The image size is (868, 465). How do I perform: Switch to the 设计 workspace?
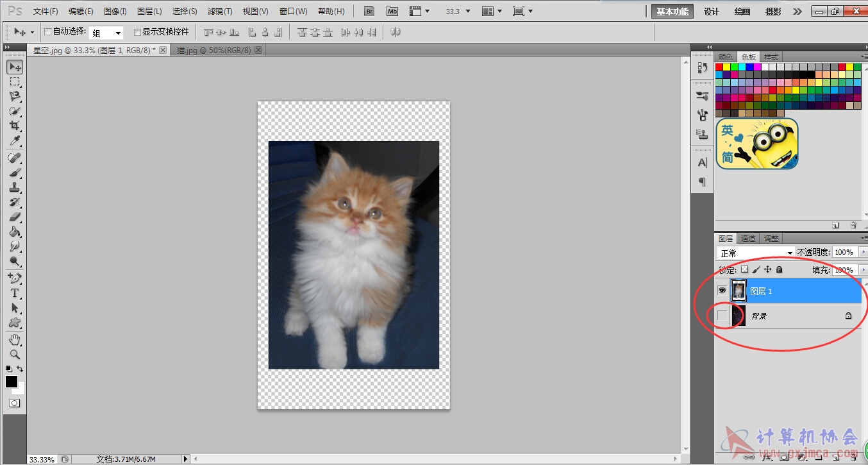(x=712, y=12)
